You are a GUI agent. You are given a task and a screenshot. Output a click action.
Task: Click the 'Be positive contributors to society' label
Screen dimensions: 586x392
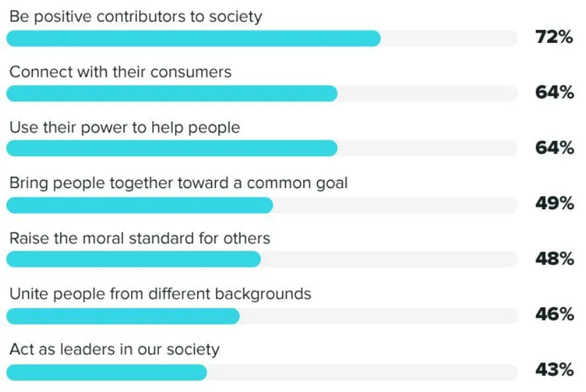pos(136,17)
